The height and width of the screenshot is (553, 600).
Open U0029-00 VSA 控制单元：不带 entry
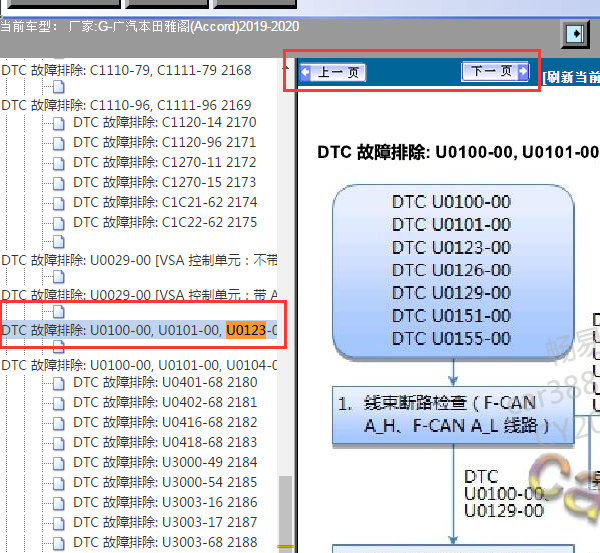[x=139, y=260]
